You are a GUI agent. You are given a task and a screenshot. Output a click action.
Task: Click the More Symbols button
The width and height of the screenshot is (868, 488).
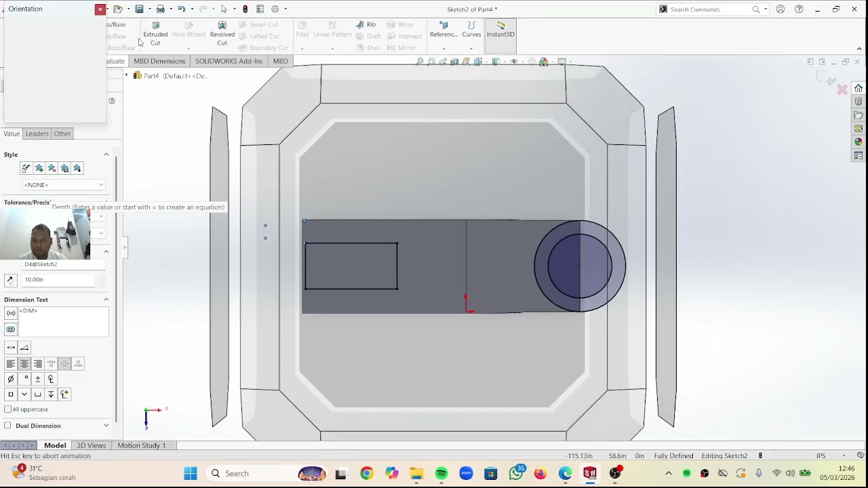[64, 394]
